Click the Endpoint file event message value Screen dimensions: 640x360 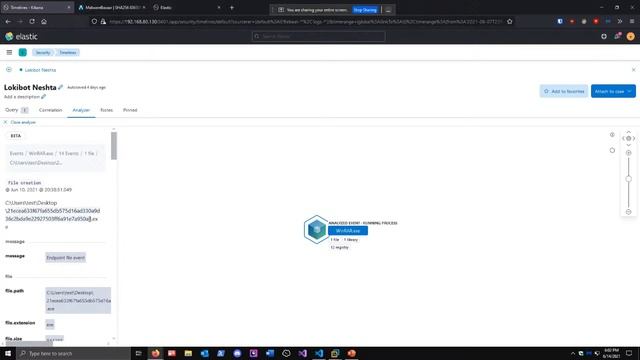click(x=65, y=258)
